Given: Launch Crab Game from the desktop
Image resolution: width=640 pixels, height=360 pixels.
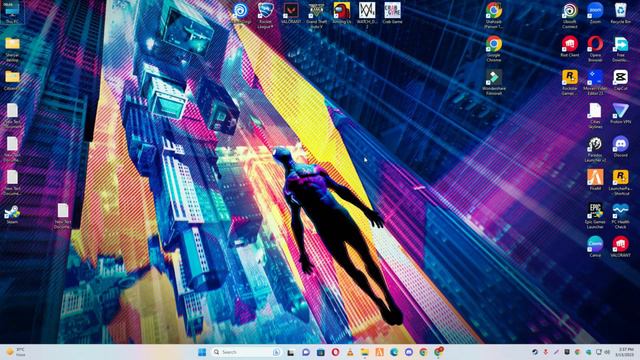Looking at the screenshot, I should 392,13.
